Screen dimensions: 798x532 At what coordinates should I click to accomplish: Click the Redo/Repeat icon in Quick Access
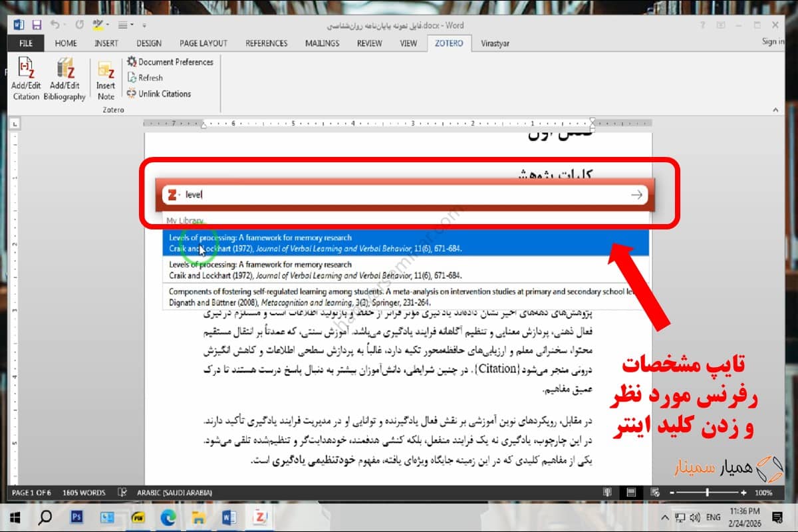coord(80,25)
